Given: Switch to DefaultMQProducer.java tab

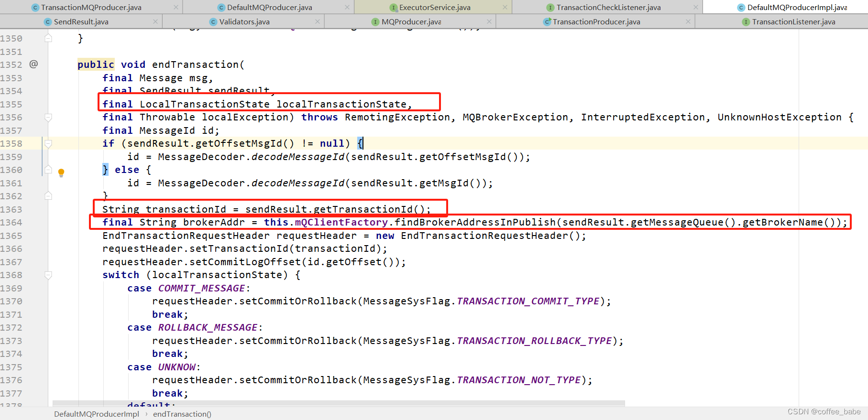Looking at the screenshot, I should (x=269, y=7).
